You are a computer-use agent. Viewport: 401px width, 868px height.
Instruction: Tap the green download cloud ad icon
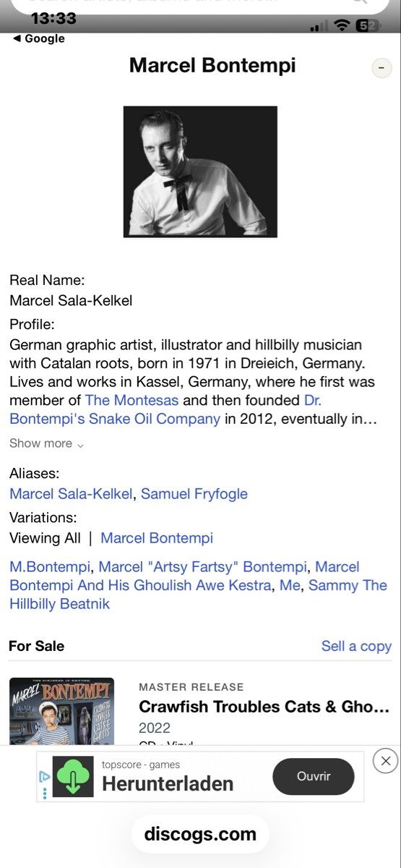click(x=73, y=777)
